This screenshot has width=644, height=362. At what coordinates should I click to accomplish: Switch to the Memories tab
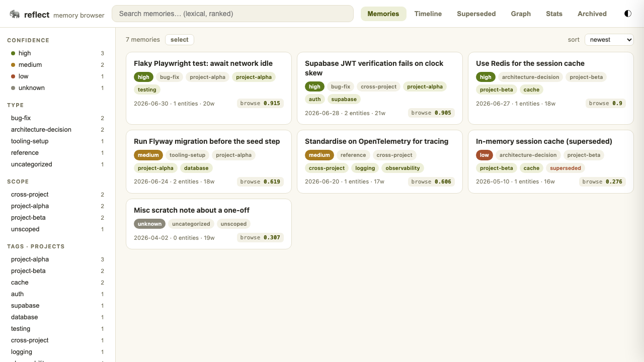point(383,14)
